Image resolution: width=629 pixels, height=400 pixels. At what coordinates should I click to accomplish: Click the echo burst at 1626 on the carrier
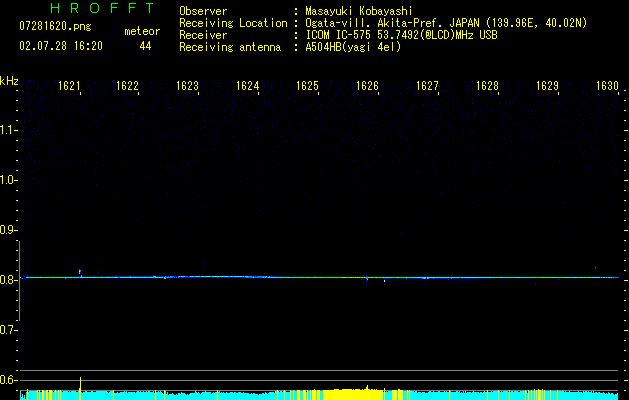click(367, 278)
